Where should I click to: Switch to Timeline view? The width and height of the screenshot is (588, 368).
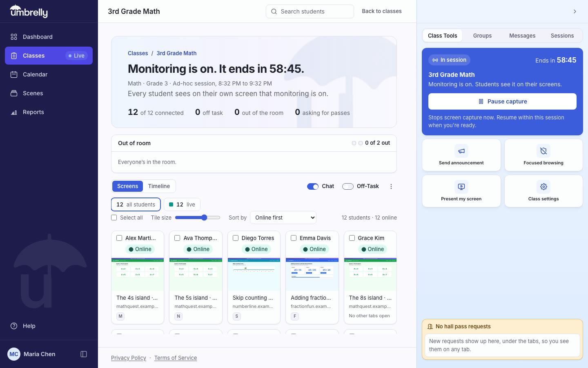point(159,186)
